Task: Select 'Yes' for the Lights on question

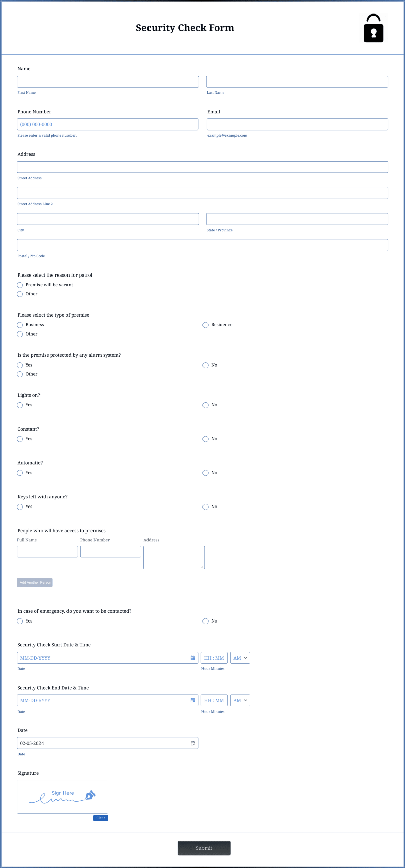Action: click(x=20, y=405)
